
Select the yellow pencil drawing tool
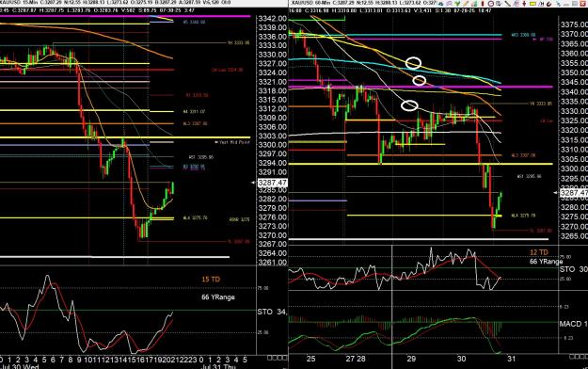click(x=466, y=4)
